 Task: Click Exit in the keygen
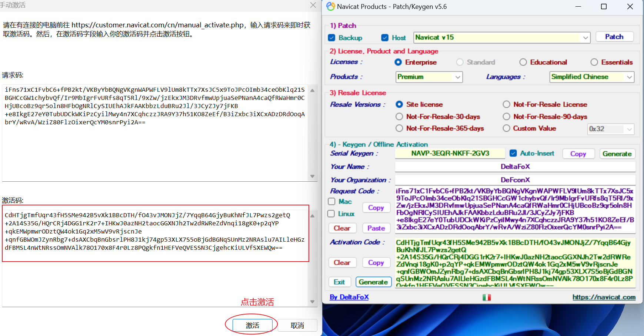[x=339, y=282]
